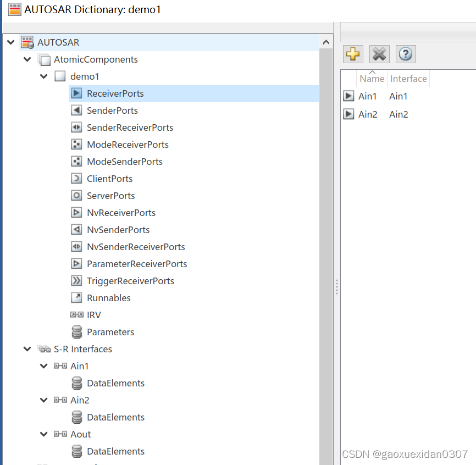The image size is (476, 465).
Task: Select NvSenderReceiverPorts entry
Action: click(136, 247)
